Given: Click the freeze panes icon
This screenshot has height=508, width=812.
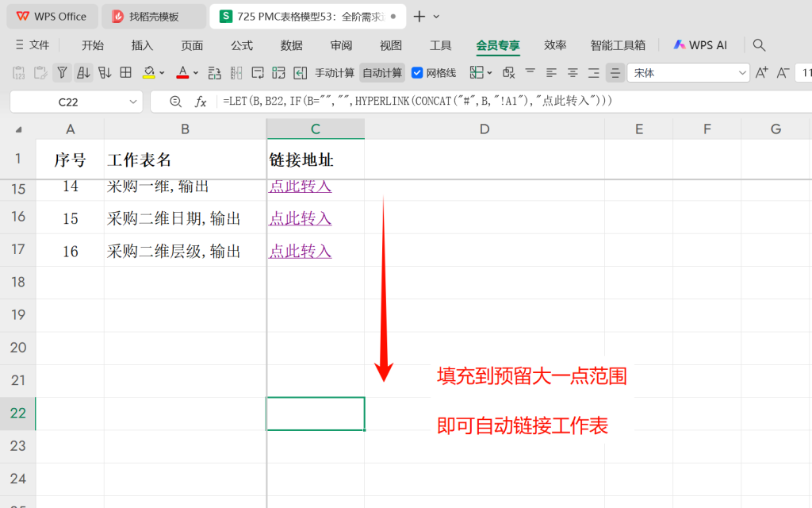Looking at the screenshot, I should tap(477, 72).
